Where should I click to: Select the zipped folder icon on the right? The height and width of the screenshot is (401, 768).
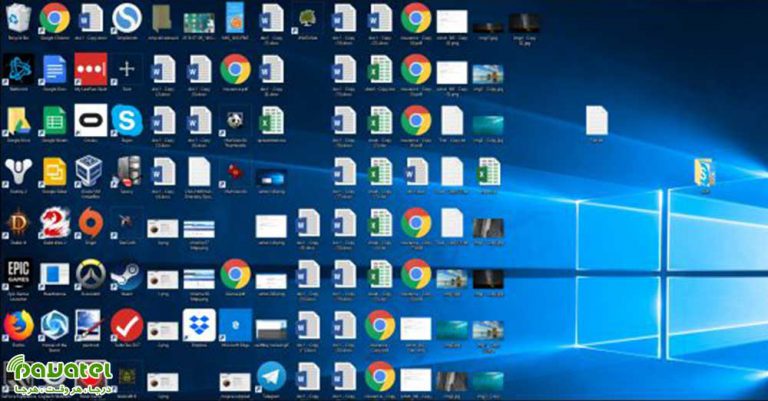click(x=705, y=172)
